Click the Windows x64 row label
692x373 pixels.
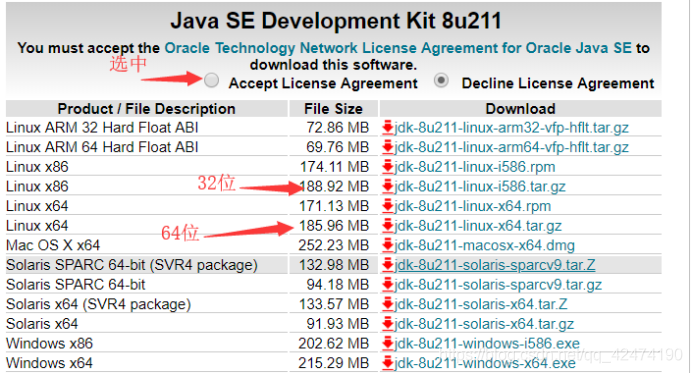pyautogui.click(x=49, y=363)
